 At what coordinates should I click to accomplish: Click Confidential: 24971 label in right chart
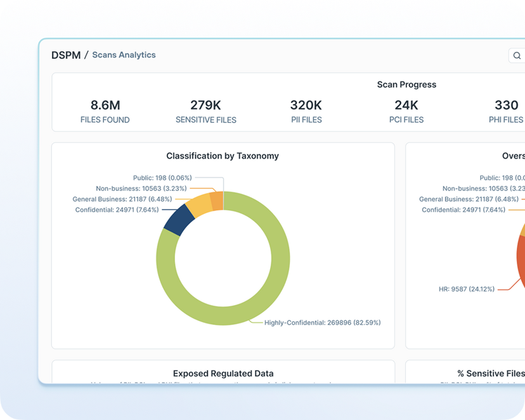point(463,210)
